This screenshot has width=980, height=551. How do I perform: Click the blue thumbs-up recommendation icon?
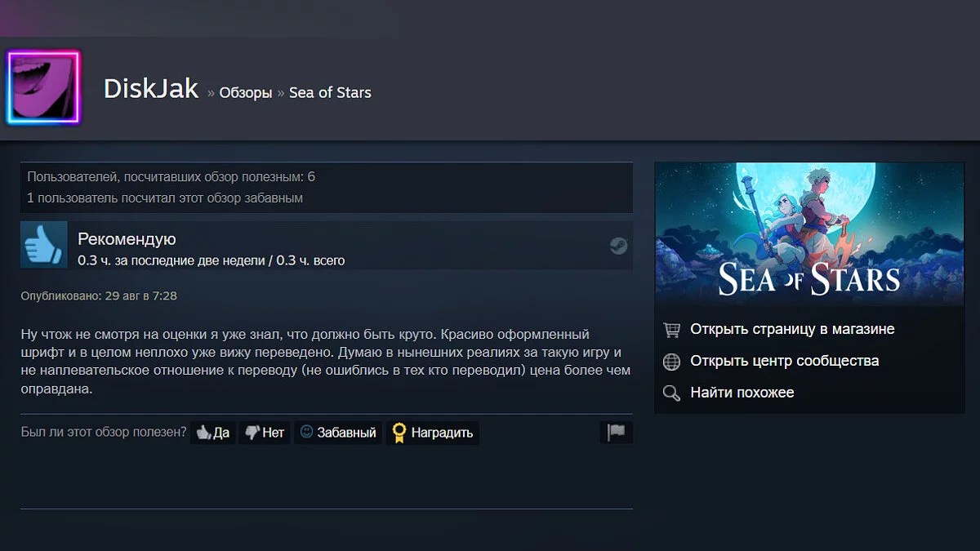click(43, 244)
